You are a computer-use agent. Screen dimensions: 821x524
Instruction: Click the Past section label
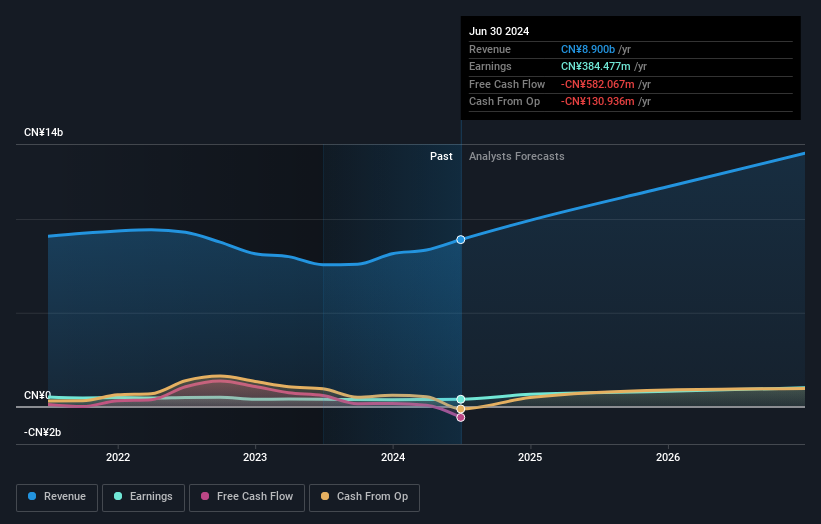(x=441, y=157)
